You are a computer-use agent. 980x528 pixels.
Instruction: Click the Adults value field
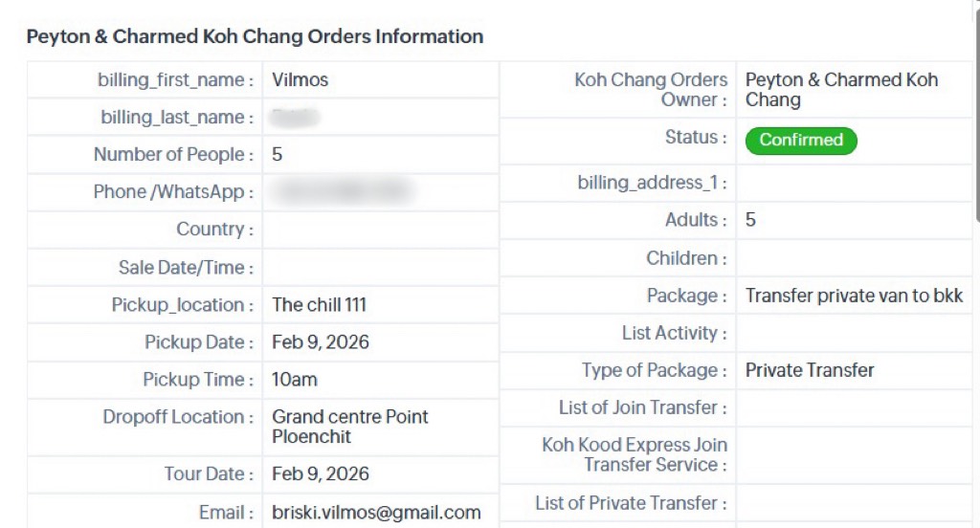click(751, 220)
